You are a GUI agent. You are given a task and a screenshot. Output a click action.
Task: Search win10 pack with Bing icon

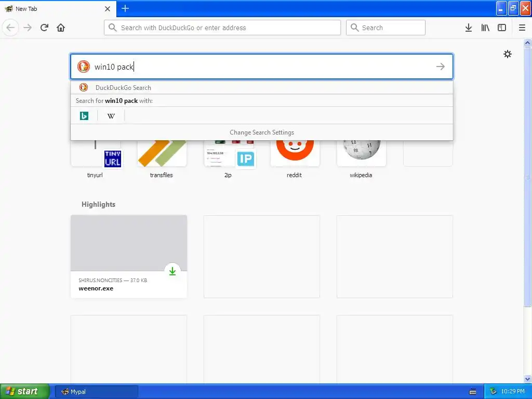coord(84,116)
